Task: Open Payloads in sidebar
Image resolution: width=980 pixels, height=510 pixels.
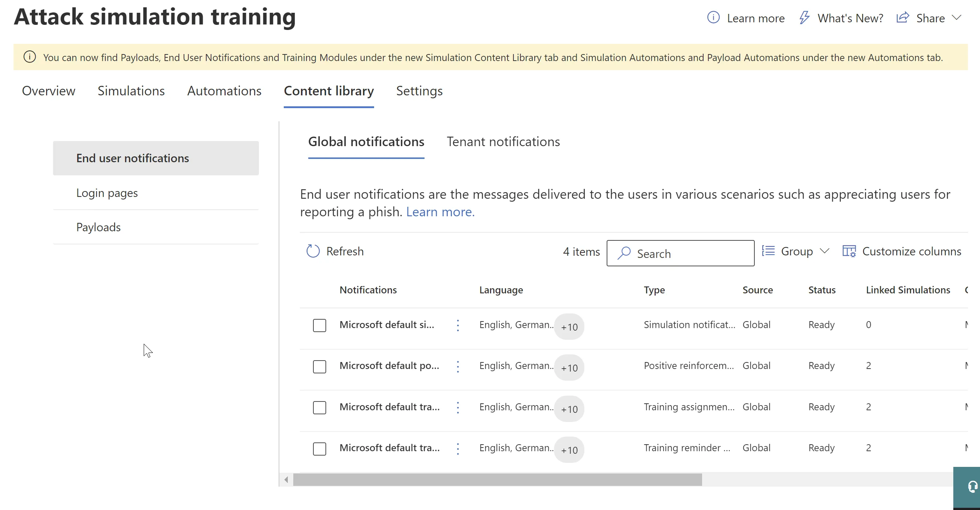Action: [x=156, y=227]
